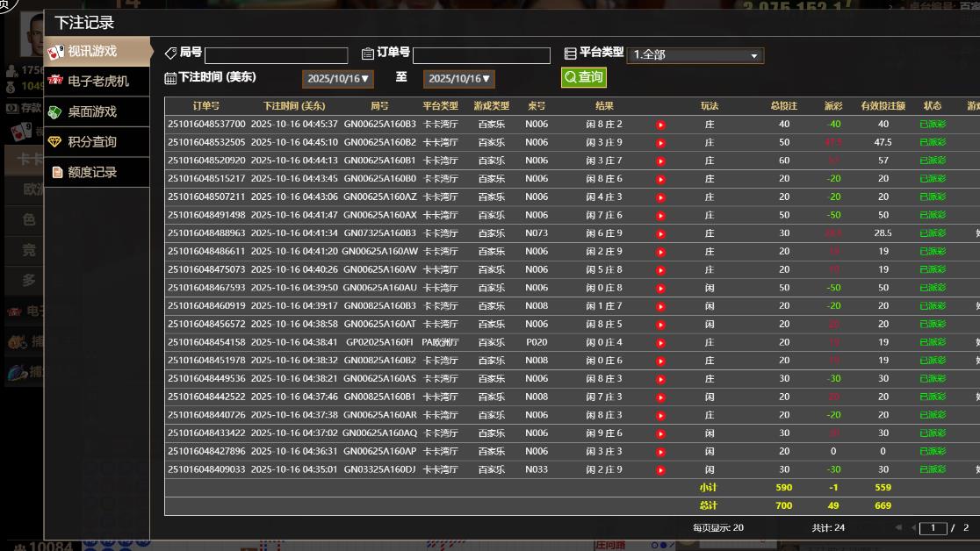Click the page number box showing 1
Screen dimensions: 980x551
[933, 528]
